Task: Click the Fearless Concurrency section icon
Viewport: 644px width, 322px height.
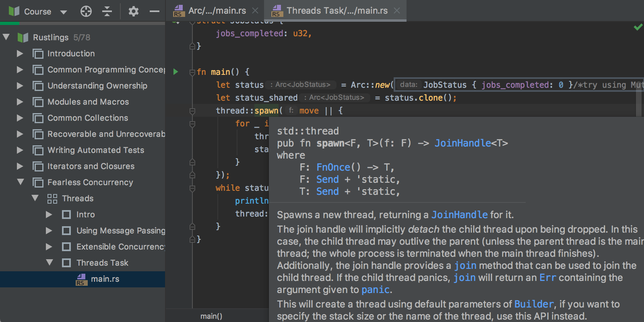Action: point(38,182)
